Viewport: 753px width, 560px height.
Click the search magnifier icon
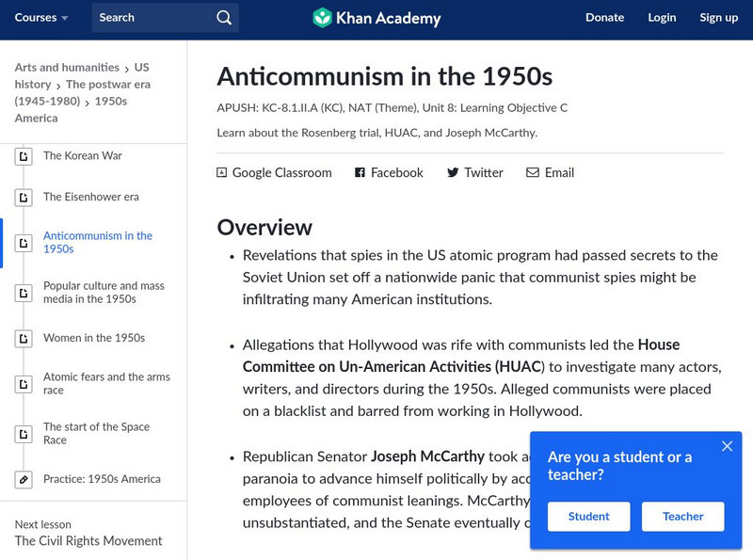(223, 18)
